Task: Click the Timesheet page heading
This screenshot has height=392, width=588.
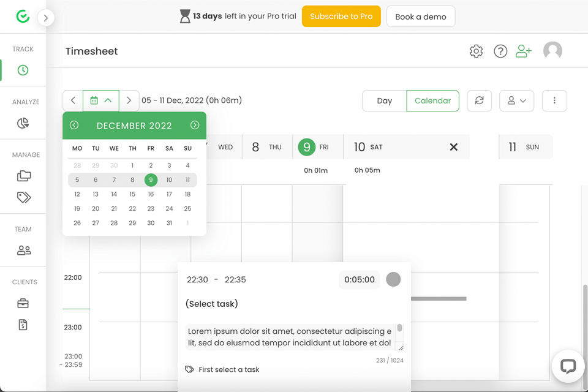Action: (91, 51)
